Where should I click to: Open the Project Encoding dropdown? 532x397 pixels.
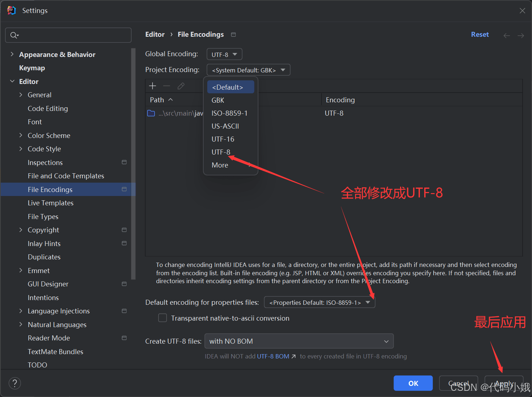click(248, 70)
